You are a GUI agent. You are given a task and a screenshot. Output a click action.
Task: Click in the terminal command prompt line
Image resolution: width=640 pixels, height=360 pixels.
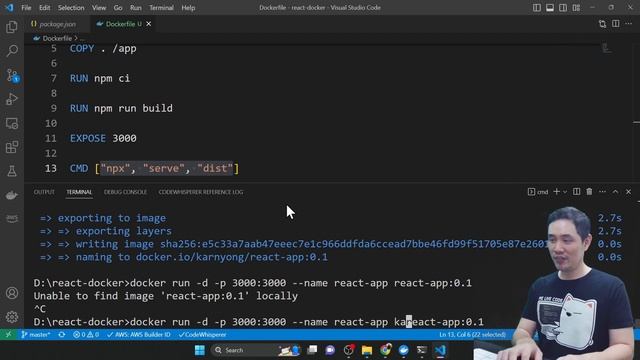(x=258, y=322)
